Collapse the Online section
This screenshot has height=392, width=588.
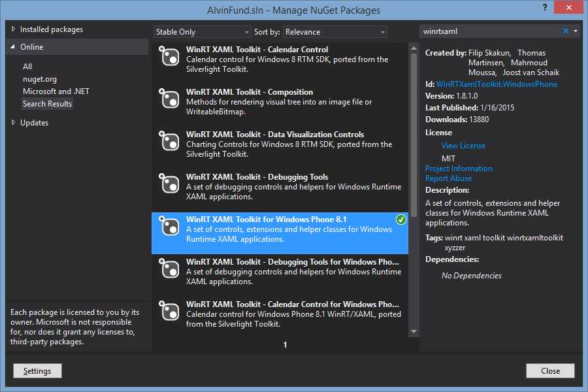point(13,47)
